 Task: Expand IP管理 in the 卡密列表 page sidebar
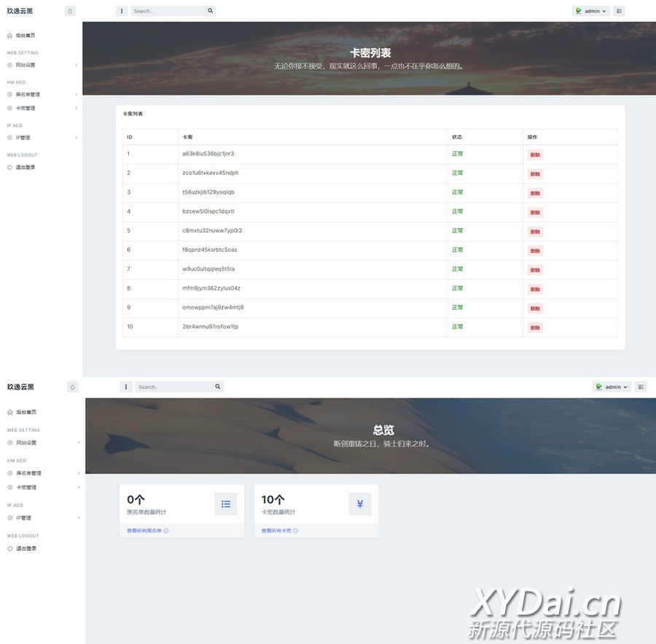coord(23,138)
